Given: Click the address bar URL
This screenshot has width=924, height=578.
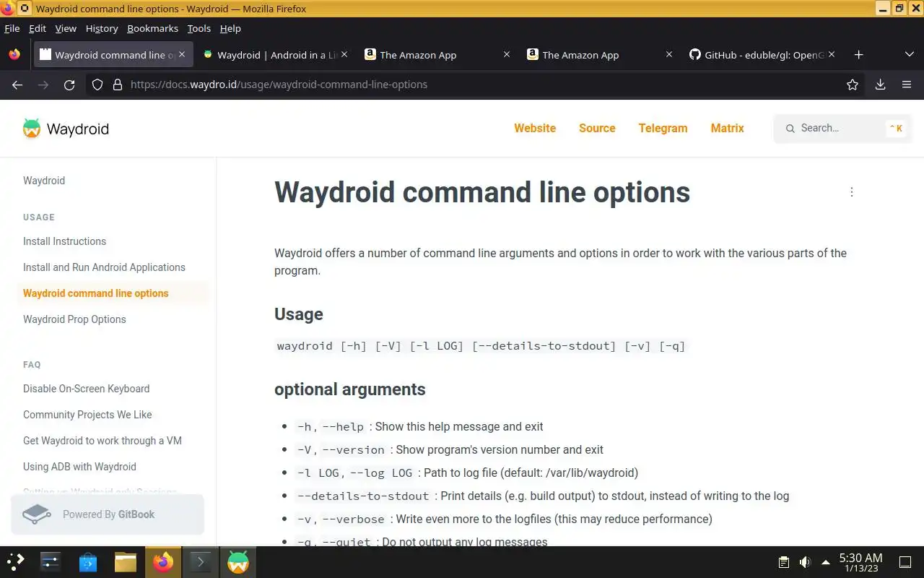Looking at the screenshot, I should click(x=279, y=85).
